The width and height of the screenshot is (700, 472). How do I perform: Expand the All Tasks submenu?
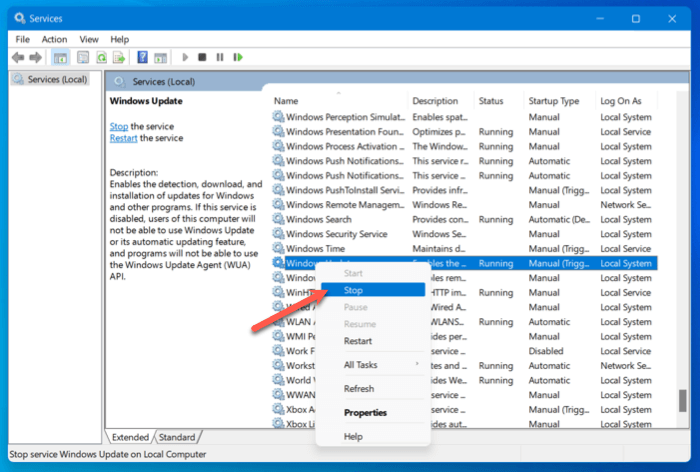click(361, 365)
